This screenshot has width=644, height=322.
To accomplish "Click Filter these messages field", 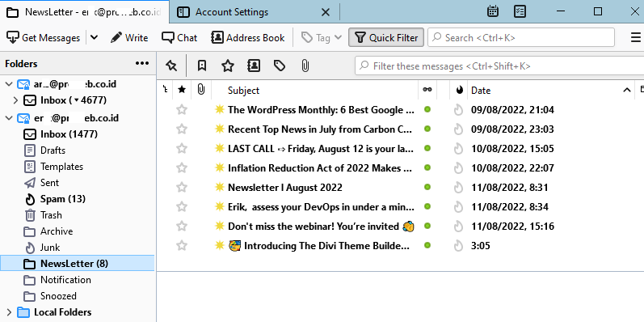I will point(499,66).
